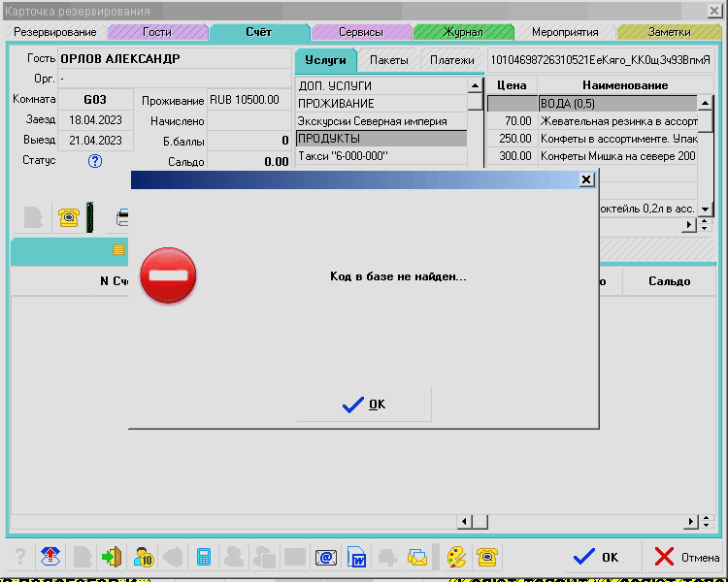Switch to the Гости tab
728x582 pixels.
(x=156, y=32)
